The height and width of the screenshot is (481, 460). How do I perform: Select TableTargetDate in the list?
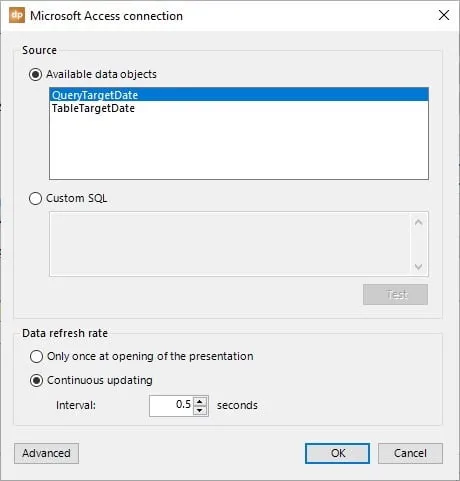point(239,108)
